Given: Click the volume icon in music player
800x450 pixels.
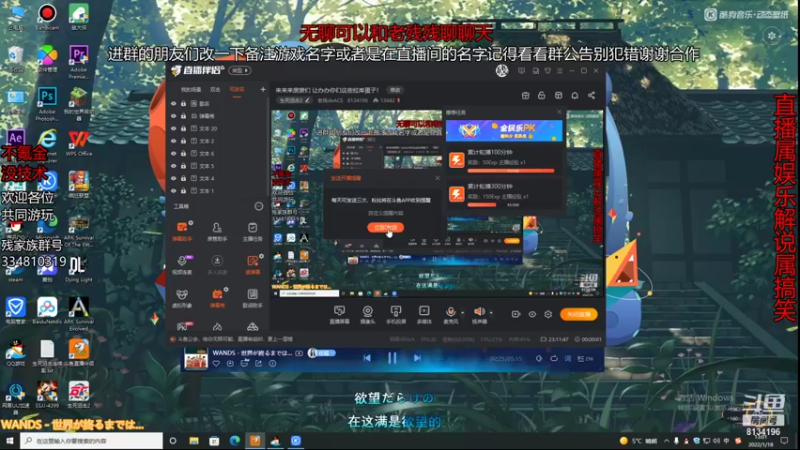Looking at the screenshot, I should (539, 359).
